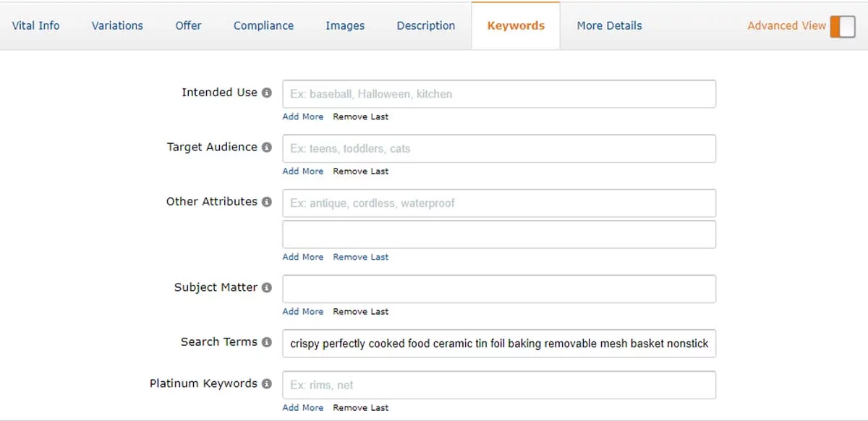View info for Other Attributes field
This screenshot has width=868, height=421.
coord(267,202)
